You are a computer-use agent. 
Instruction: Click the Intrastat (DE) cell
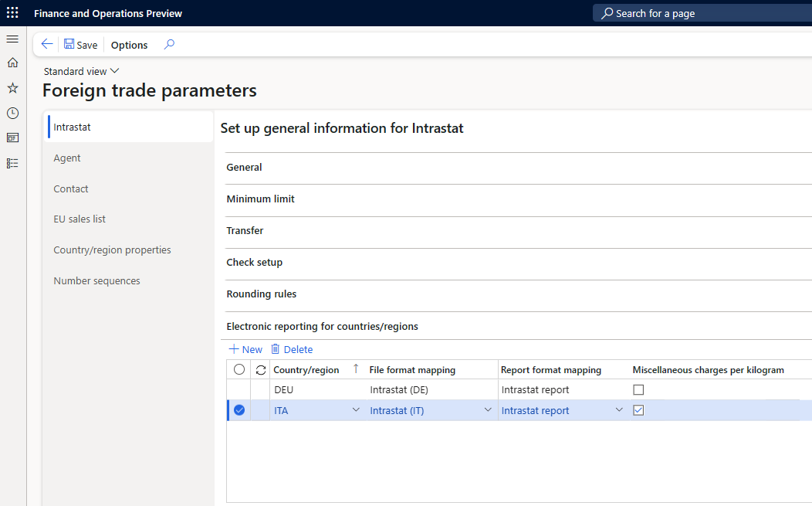(432, 390)
